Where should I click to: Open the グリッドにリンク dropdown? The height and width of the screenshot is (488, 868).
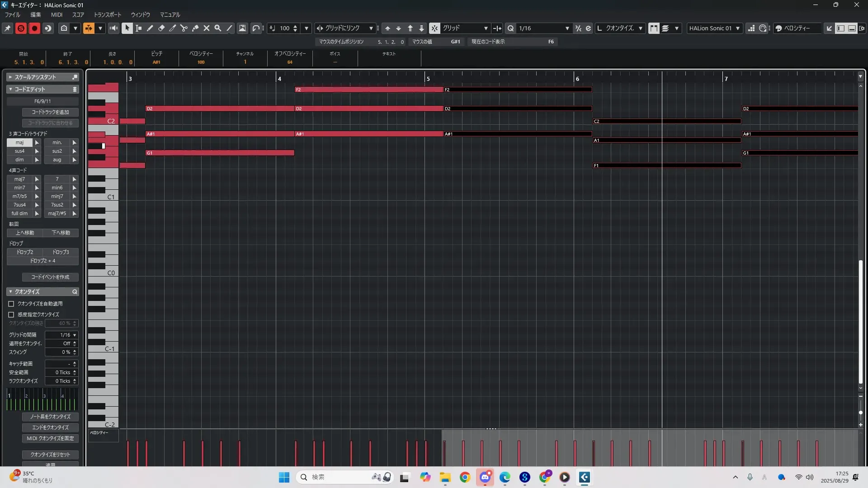(371, 28)
